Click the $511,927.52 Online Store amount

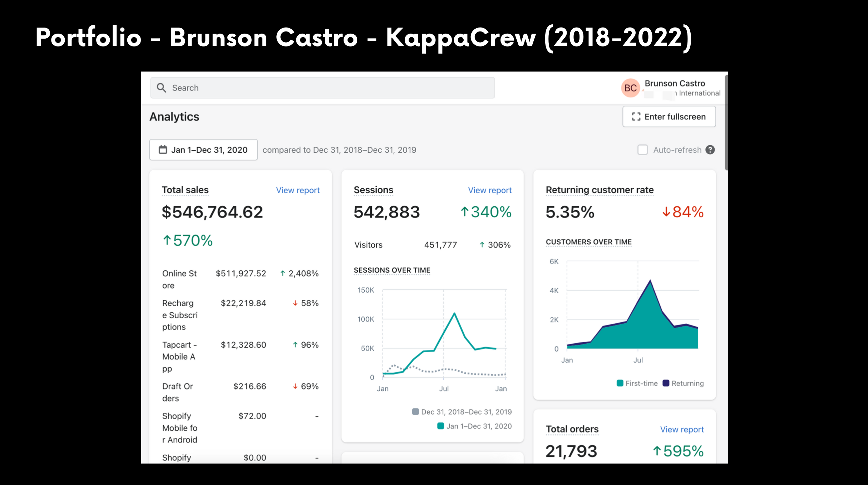pyautogui.click(x=241, y=274)
